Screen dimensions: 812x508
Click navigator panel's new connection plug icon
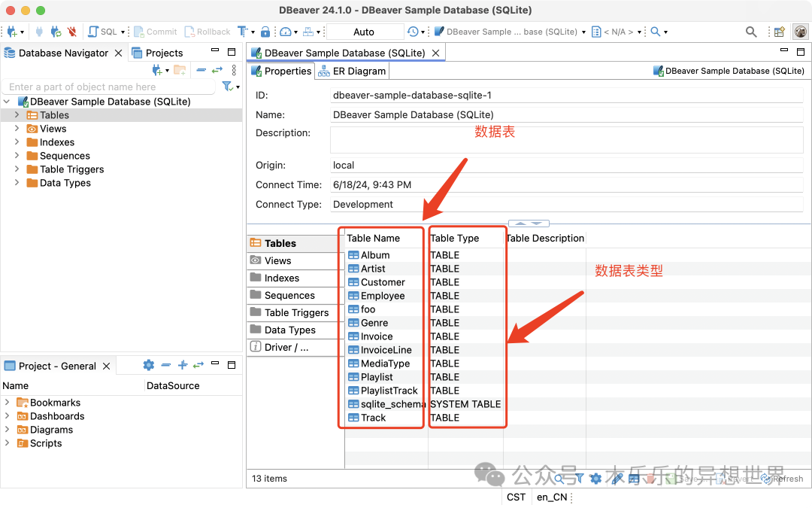[157, 70]
